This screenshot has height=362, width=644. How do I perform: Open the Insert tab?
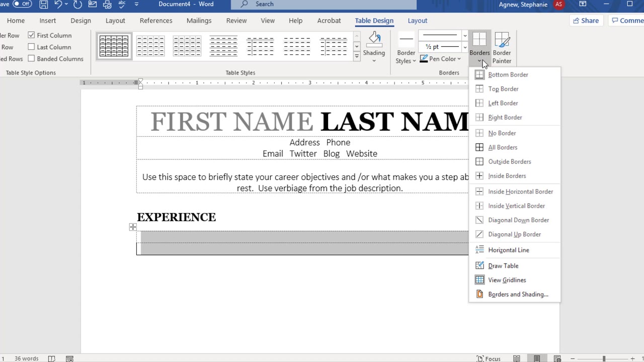click(48, 21)
